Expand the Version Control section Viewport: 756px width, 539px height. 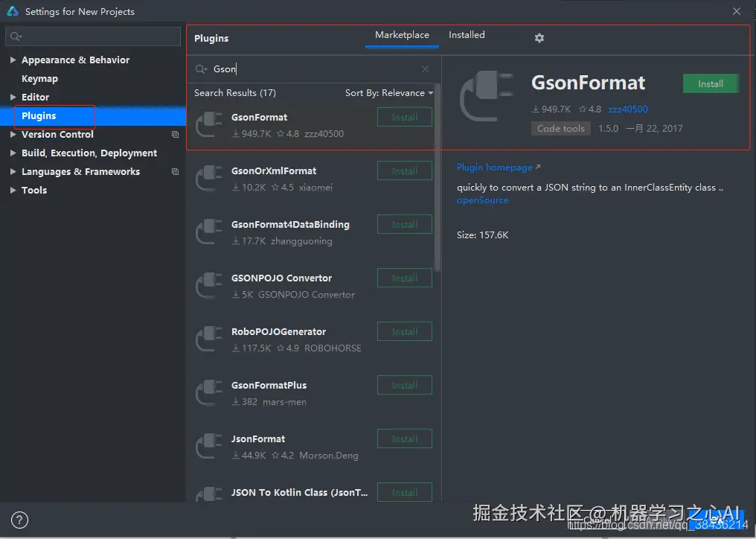pyautogui.click(x=13, y=134)
